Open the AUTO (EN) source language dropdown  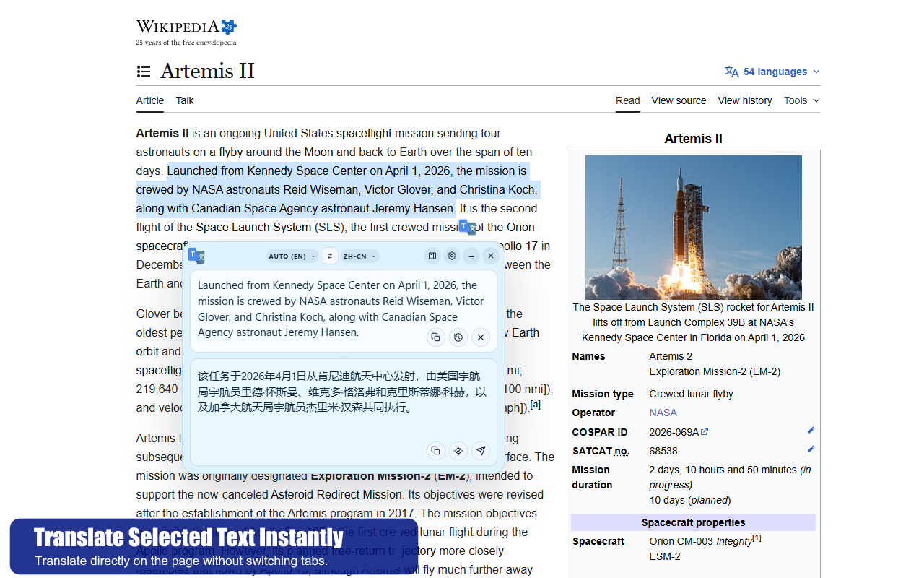pyautogui.click(x=292, y=256)
